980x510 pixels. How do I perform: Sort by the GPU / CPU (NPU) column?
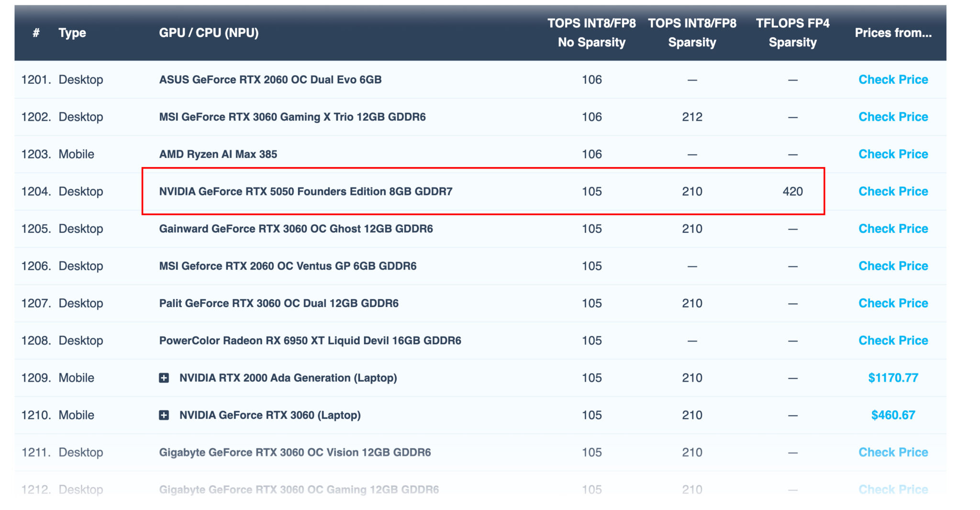click(209, 33)
